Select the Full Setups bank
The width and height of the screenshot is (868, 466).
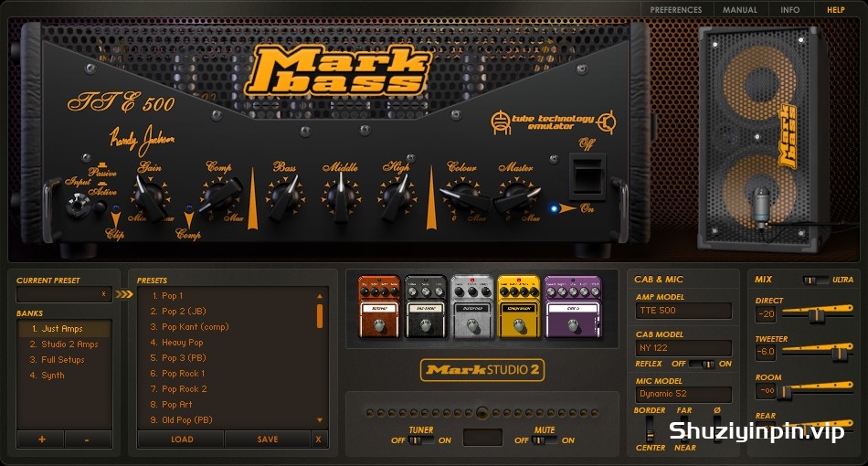(64, 360)
